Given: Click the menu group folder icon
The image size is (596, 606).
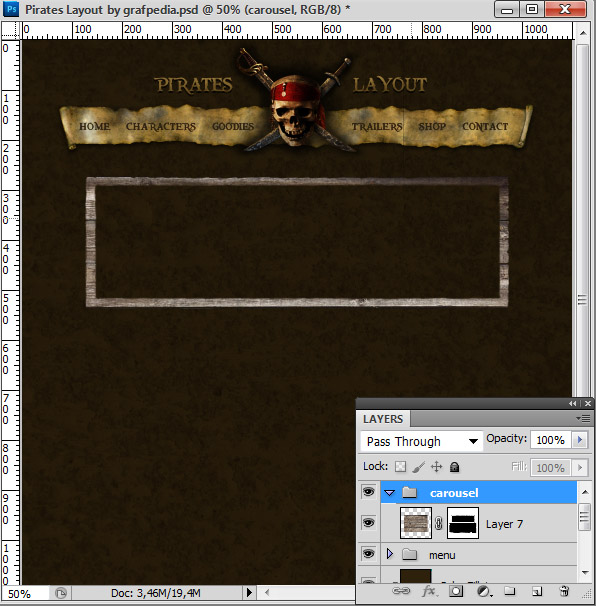Looking at the screenshot, I should (410, 555).
